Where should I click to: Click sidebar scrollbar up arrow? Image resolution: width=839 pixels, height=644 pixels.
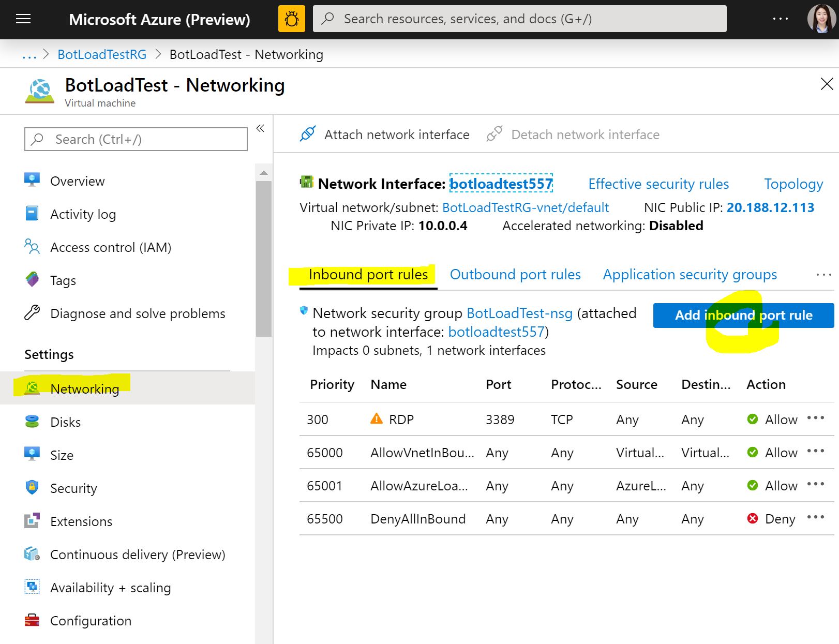coord(263,173)
